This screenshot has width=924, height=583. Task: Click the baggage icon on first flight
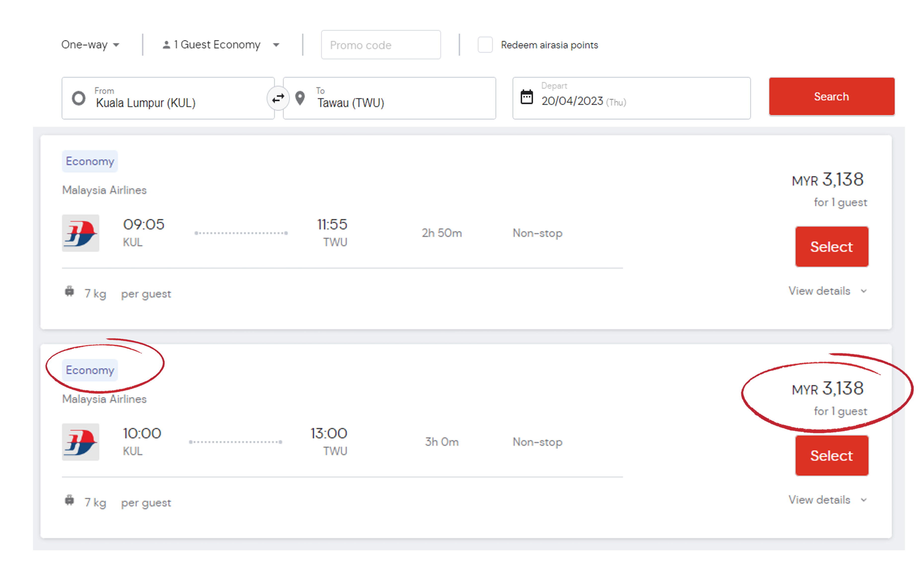click(x=70, y=291)
